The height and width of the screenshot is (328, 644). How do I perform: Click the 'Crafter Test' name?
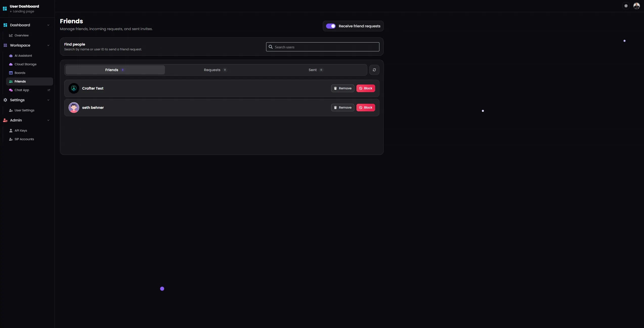click(93, 88)
